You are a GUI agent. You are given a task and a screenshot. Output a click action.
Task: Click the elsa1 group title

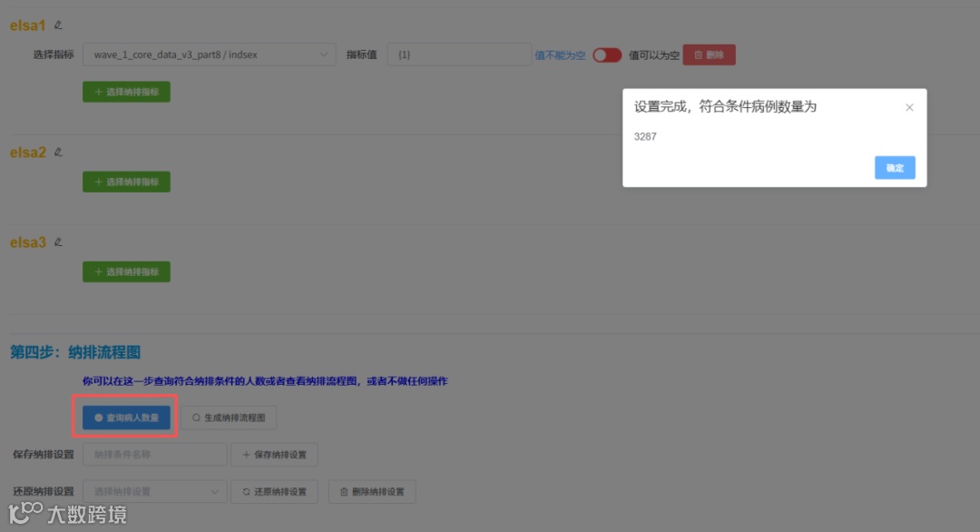click(27, 25)
